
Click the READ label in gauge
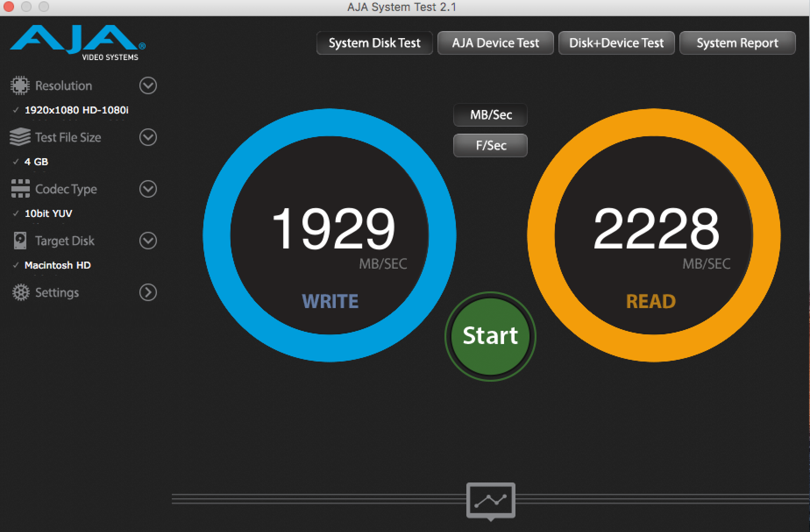[x=651, y=301]
